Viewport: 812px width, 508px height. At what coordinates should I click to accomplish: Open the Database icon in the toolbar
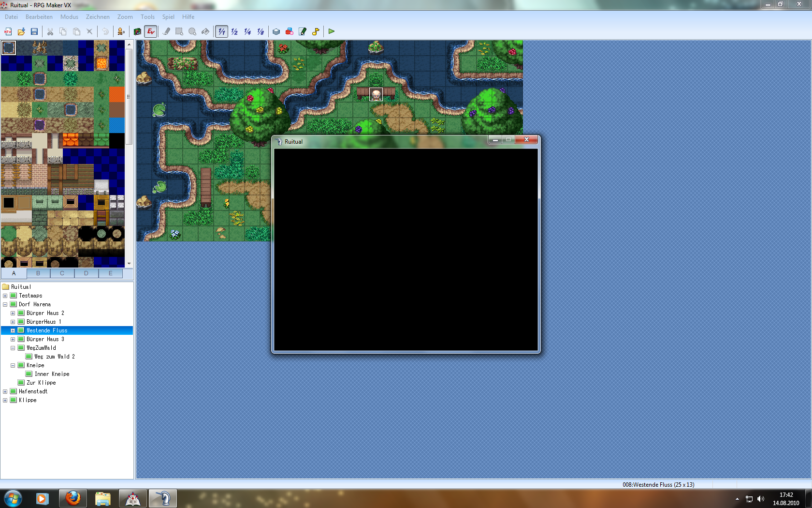276,31
